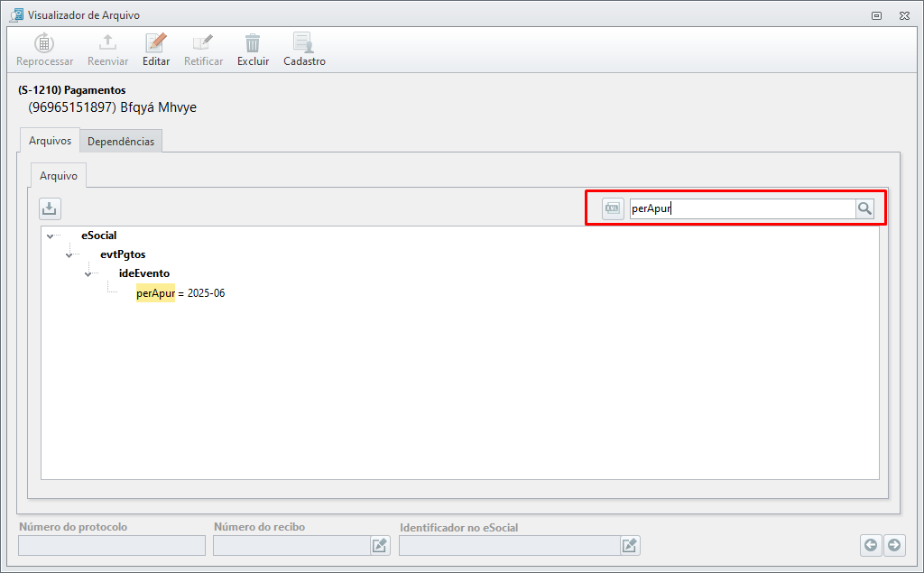Click the download file icon
924x573 pixels.
[x=50, y=208]
